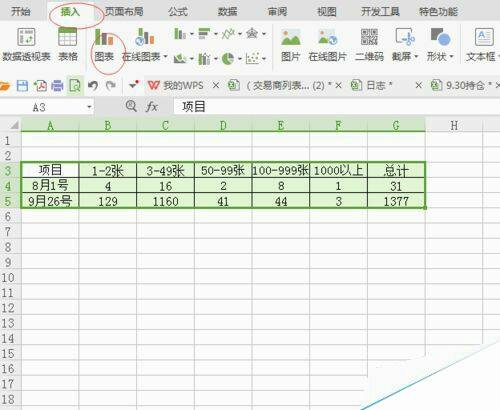Image resolution: width=500 pixels, height=410 pixels.
Task: Save the workbook with disk icon
Action: (x=22, y=86)
